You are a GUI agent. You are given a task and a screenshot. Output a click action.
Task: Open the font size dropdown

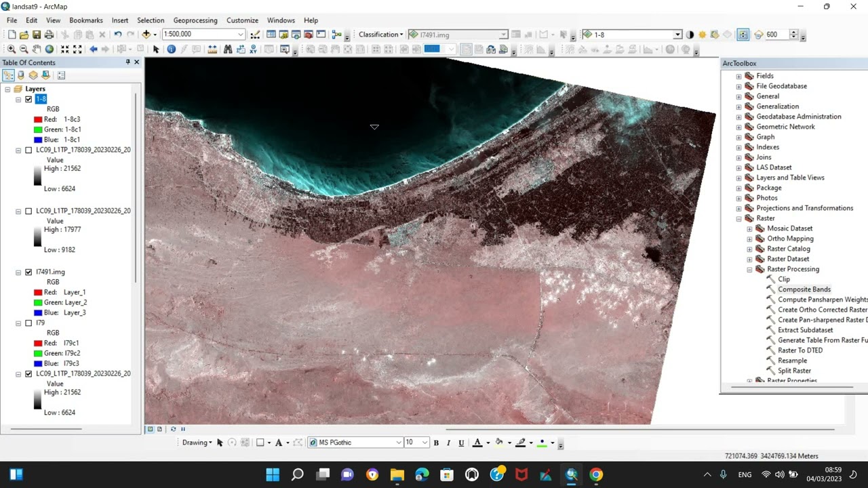click(x=425, y=443)
